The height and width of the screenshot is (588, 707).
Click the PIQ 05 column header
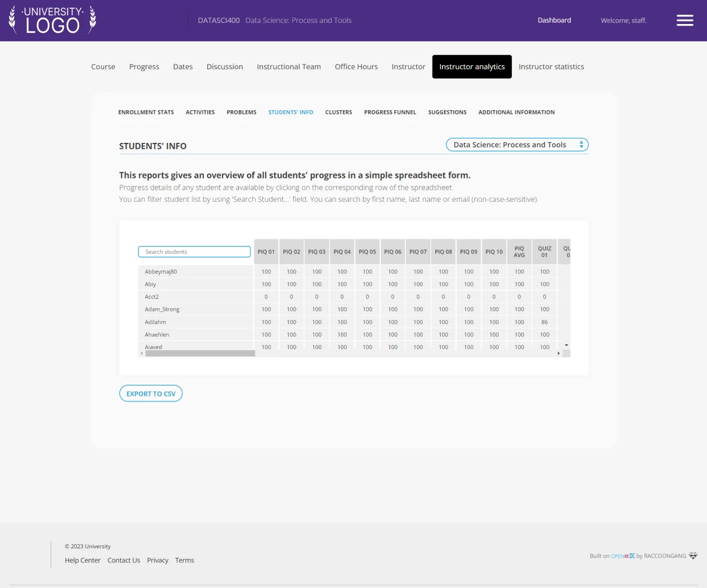coord(367,252)
